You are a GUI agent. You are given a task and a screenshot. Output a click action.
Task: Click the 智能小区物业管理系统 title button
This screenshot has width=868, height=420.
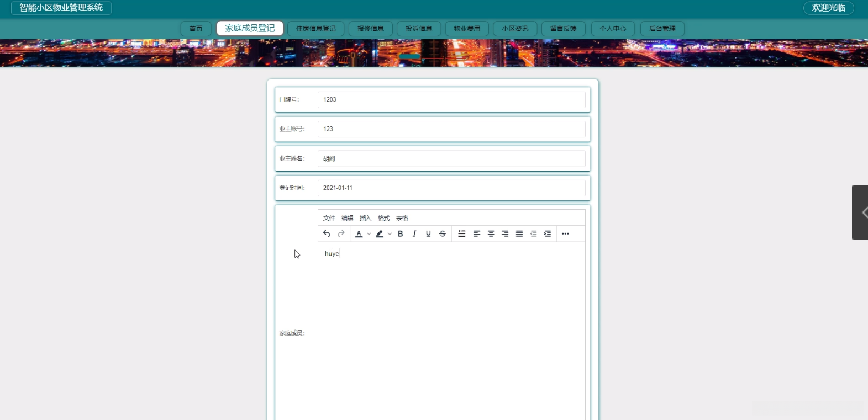[61, 8]
